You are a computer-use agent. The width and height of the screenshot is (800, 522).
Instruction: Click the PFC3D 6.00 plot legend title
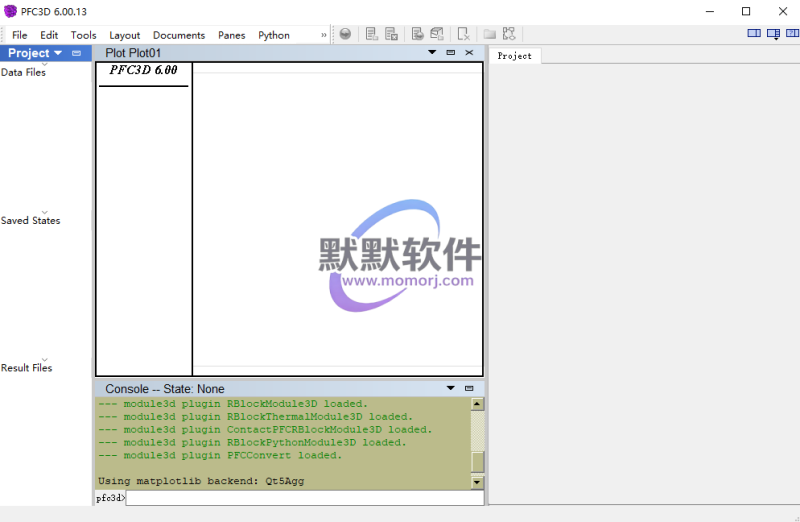point(143,70)
